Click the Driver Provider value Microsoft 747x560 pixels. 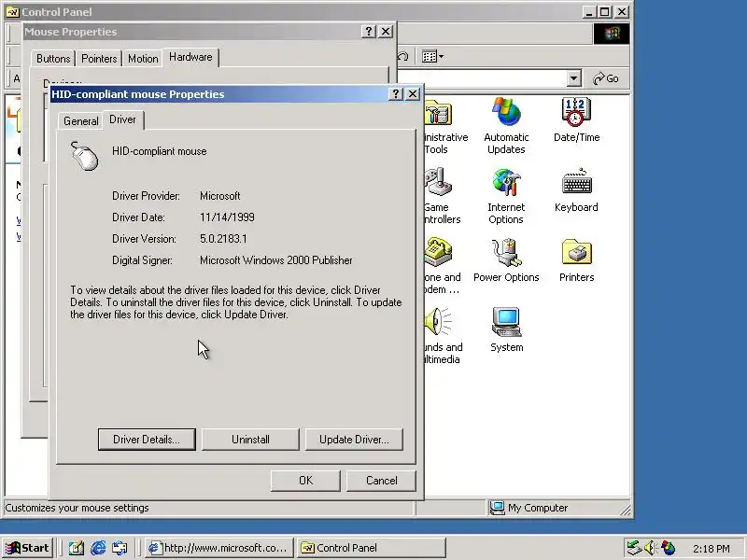click(220, 196)
